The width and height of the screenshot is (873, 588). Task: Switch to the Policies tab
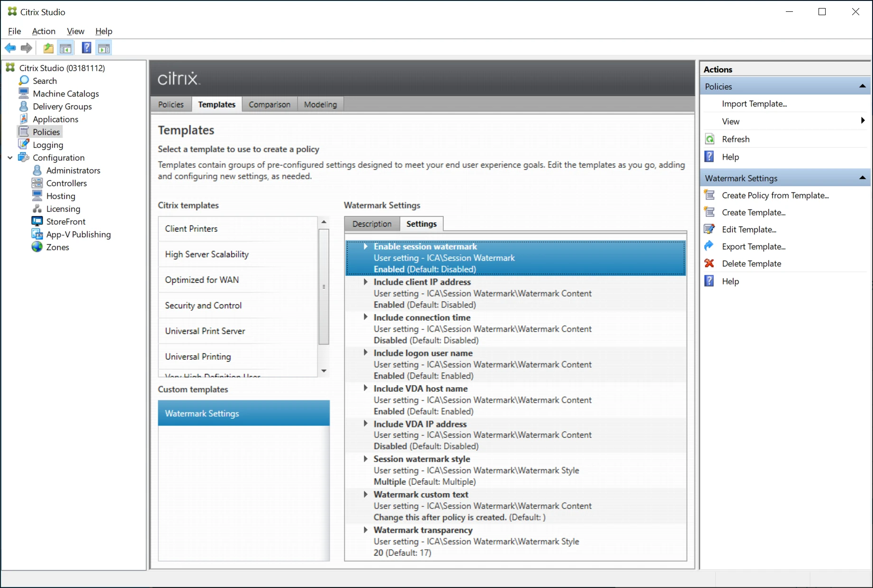point(171,104)
